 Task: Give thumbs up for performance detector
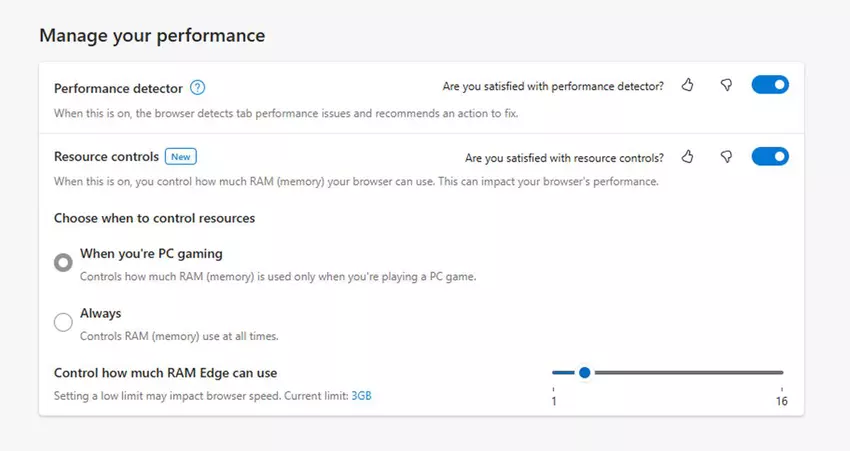688,86
